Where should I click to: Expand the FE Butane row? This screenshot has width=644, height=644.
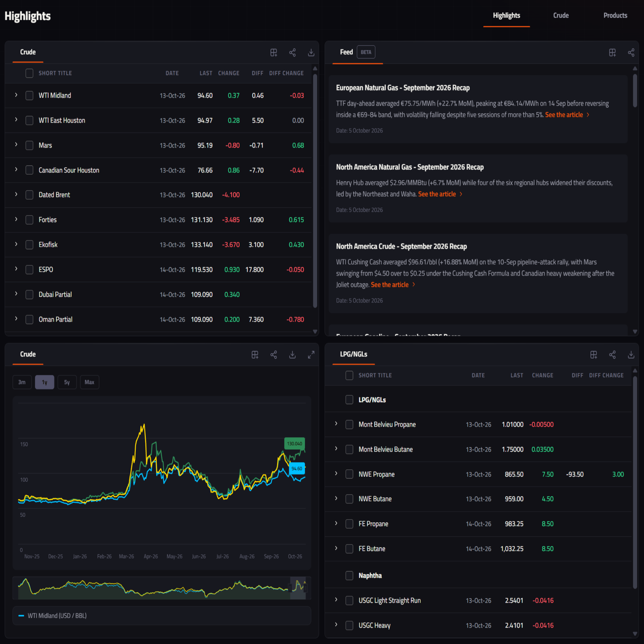coord(336,548)
